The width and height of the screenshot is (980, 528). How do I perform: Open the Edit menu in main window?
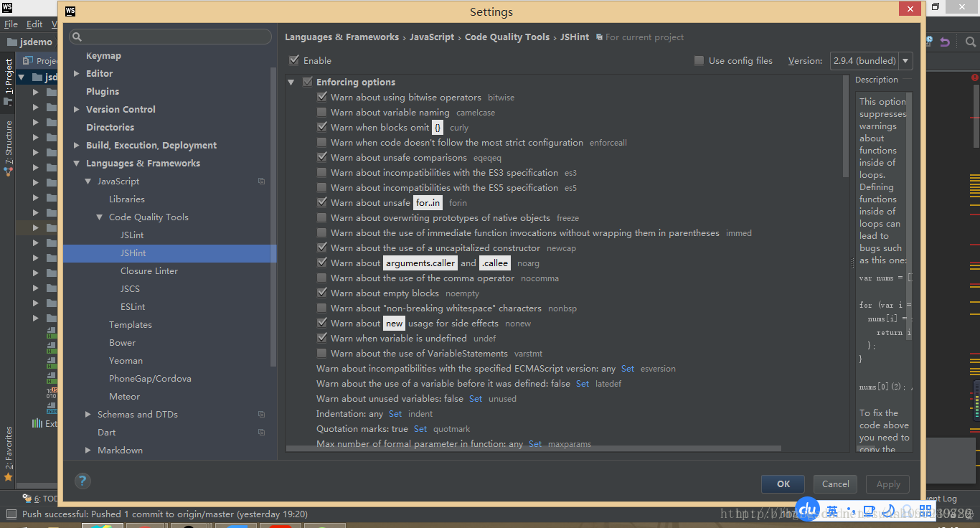[x=34, y=24]
